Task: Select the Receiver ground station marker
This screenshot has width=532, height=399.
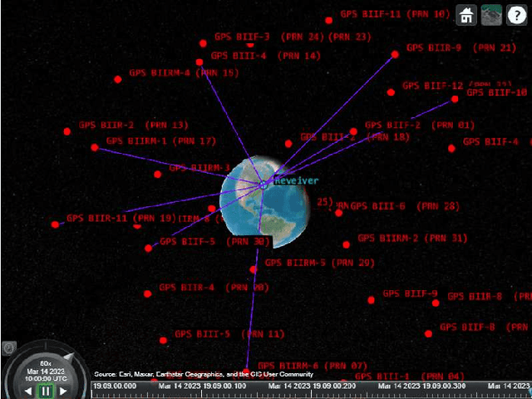Action: coord(262,185)
